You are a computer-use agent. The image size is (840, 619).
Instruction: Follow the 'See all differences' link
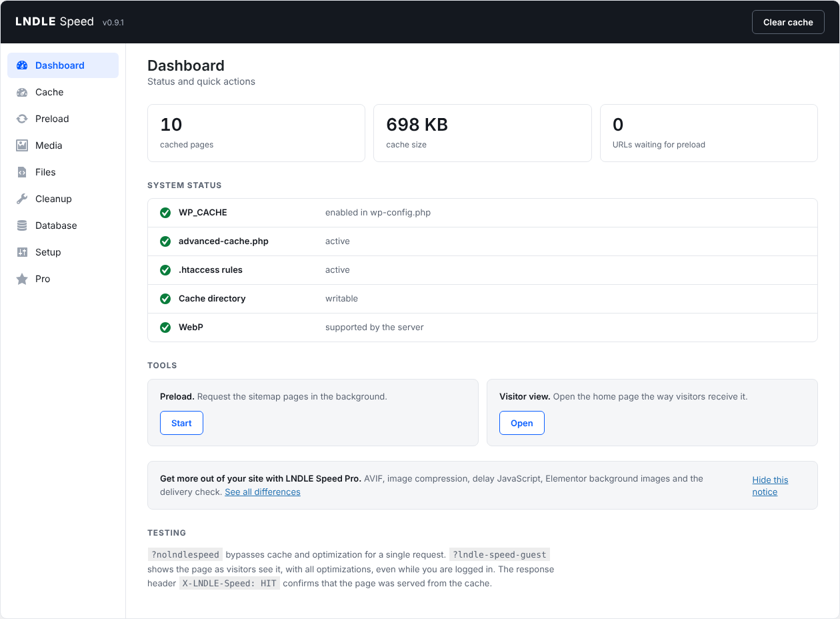click(263, 492)
